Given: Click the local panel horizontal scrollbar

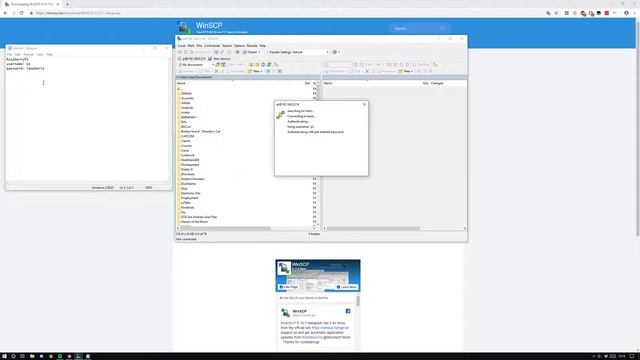Looking at the screenshot, I should pyautogui.click(x=226, y=229).
